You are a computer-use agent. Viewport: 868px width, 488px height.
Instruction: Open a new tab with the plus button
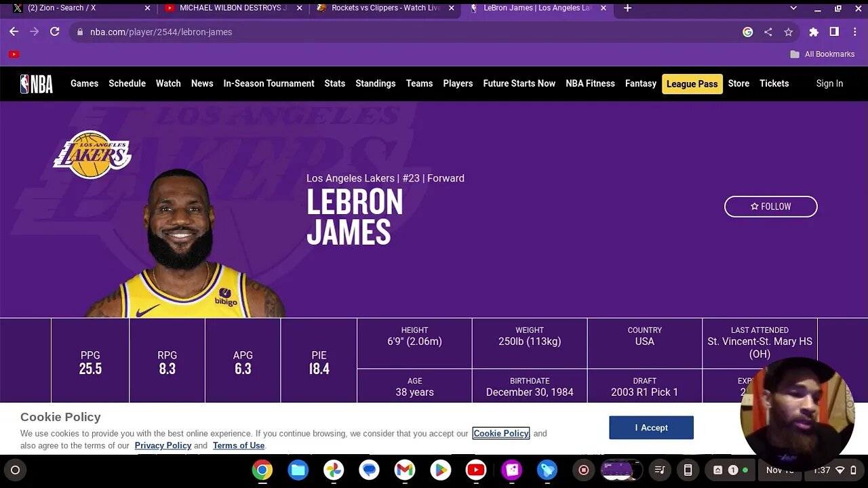(x=627, y=8)
